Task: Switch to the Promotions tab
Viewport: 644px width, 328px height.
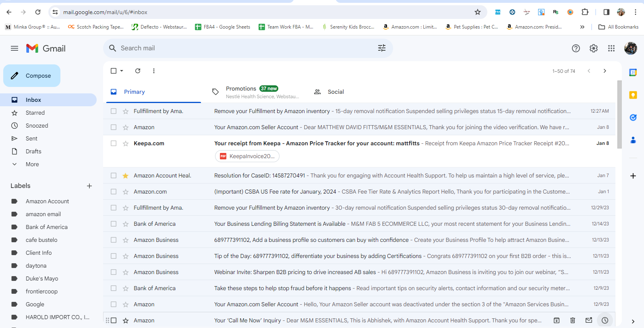Action: (255, 92)
